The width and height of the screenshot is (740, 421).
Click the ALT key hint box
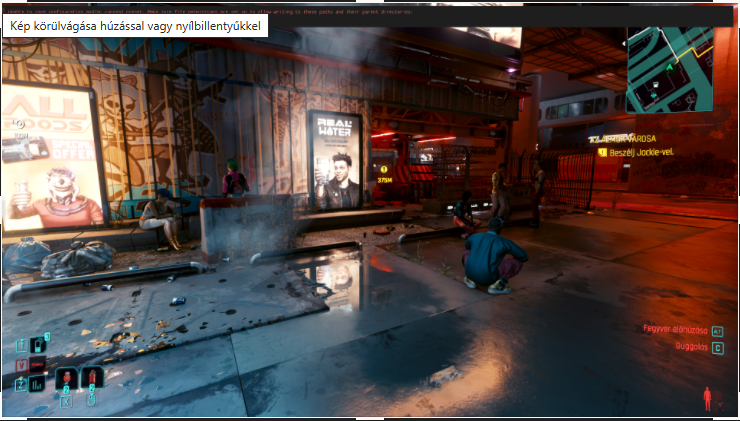pos(717,332)
